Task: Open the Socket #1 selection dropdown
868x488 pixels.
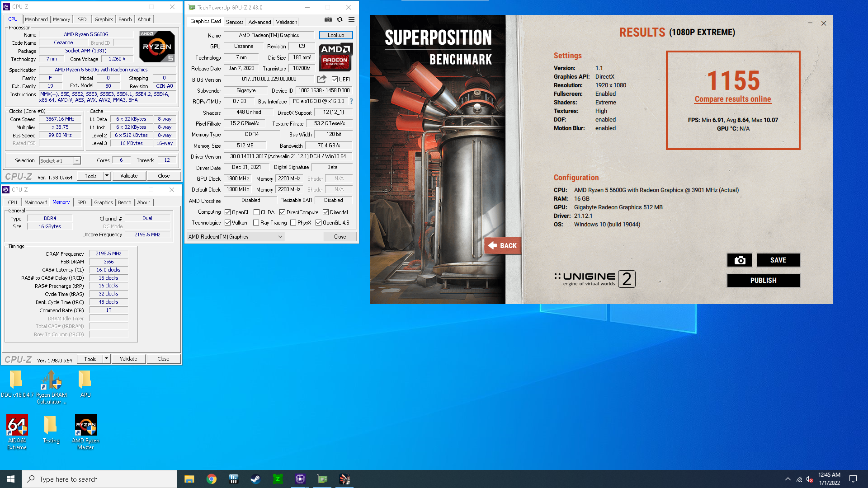Action: click(60, 160)
